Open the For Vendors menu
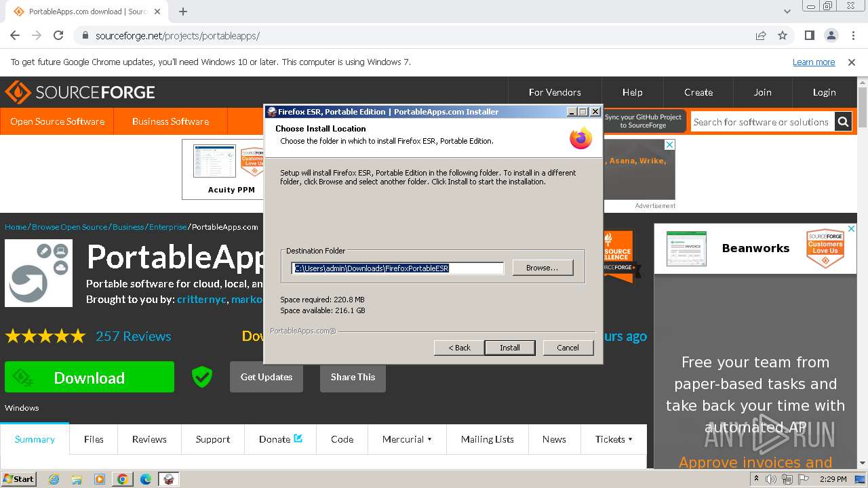The height and width of the screenshot is (488, 868). (555, 92)
